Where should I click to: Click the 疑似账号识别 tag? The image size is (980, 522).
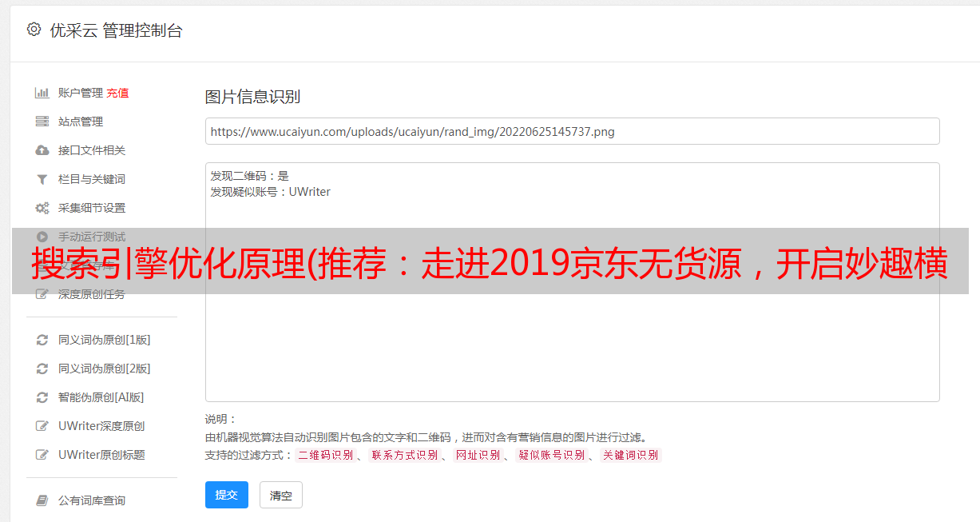tap(552, 455)
